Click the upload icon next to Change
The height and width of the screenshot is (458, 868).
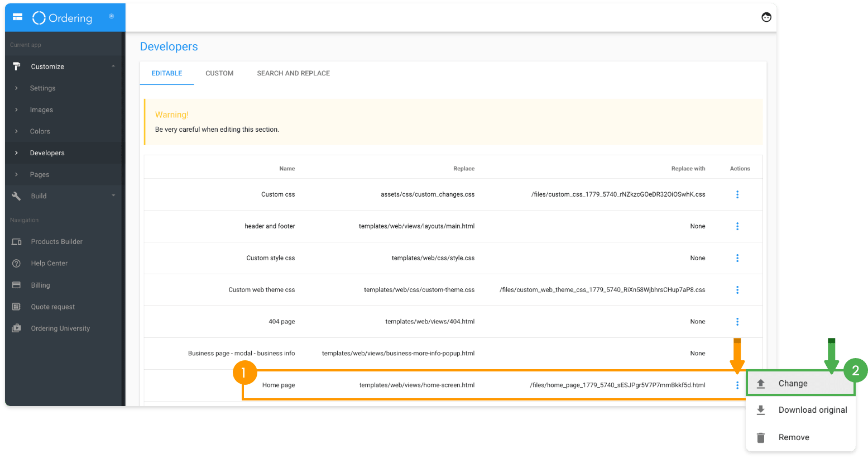[x=761, y=384]
